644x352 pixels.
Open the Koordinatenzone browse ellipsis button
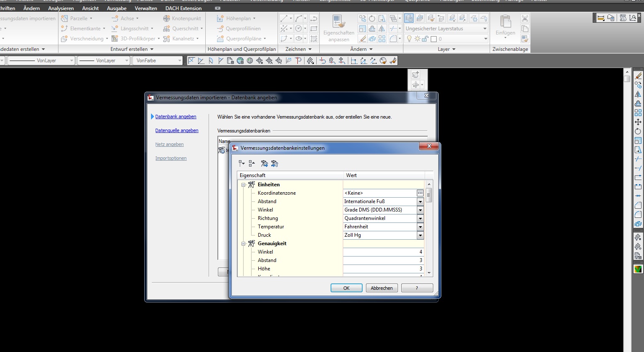[420, 193]
